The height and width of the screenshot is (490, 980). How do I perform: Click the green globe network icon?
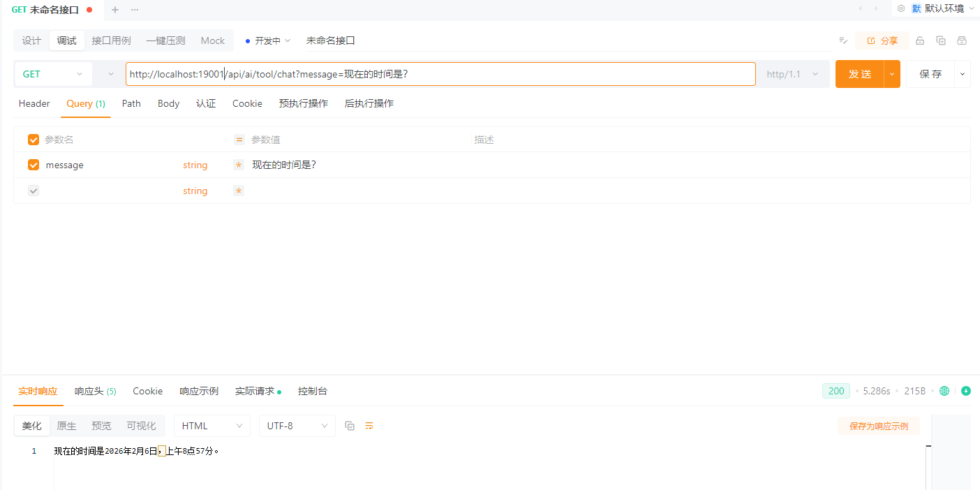[x=944, y=391]
